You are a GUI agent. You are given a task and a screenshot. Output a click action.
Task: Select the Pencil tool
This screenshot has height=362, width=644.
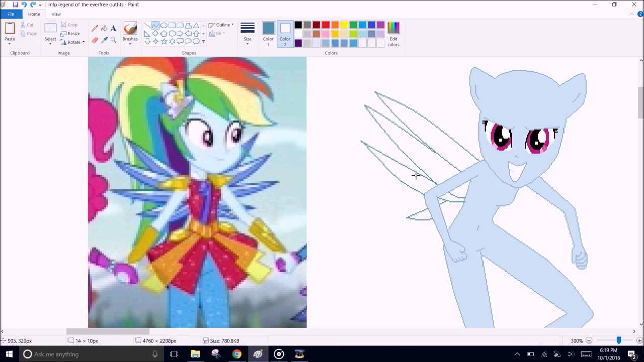coord(95,28)
